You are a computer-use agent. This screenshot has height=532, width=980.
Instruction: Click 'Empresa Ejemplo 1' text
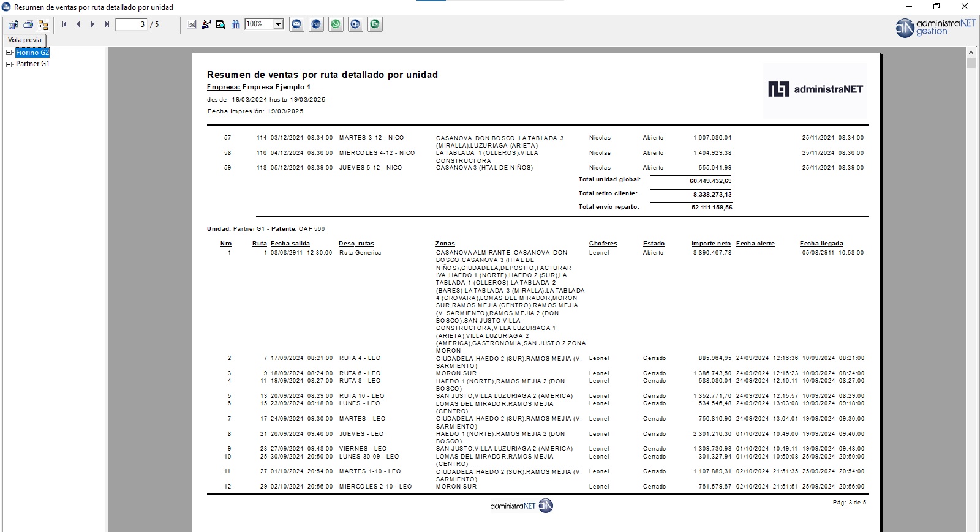[276, 87]
